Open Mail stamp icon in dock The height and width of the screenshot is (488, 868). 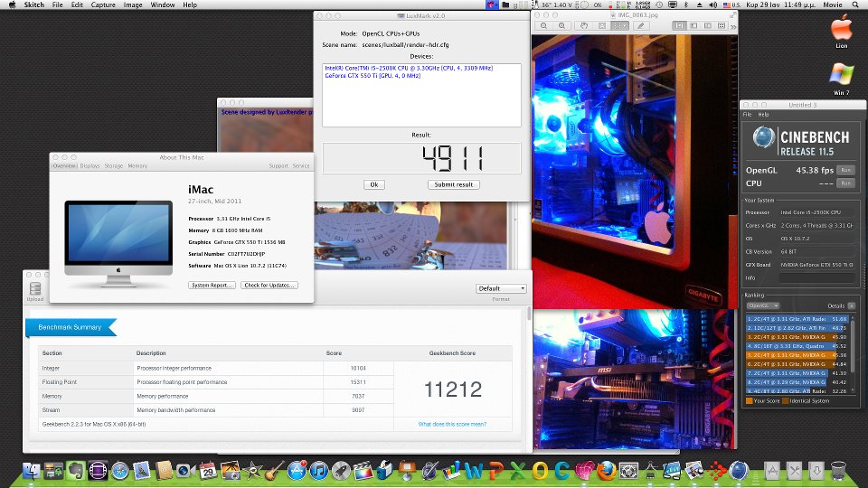pos(142,470)
